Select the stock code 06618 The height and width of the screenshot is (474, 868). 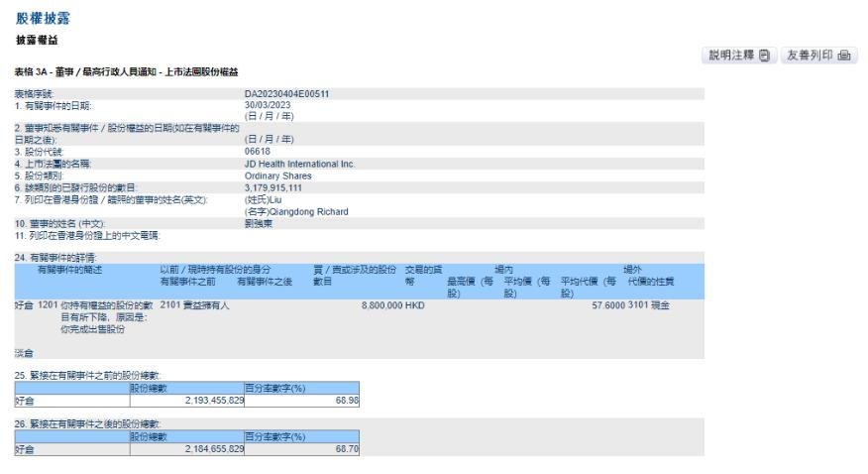pyautogui.click(x=258, y=153)
